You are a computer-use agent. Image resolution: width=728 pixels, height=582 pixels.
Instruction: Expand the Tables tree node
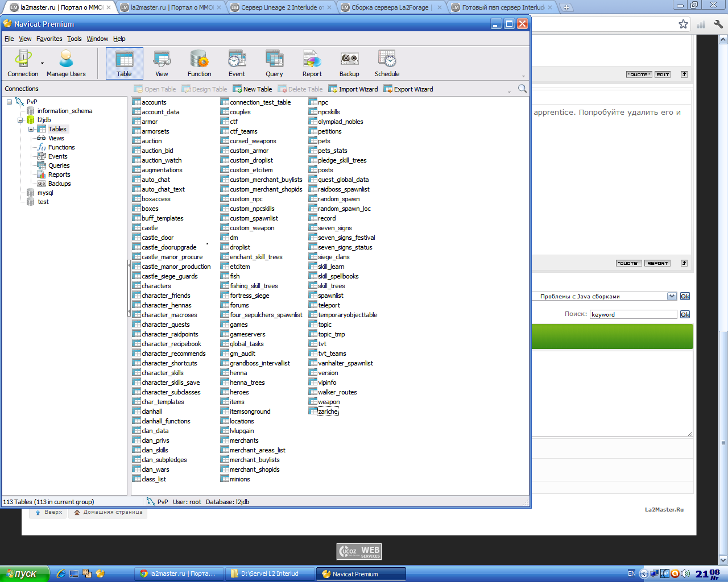[x=31, y=129]
